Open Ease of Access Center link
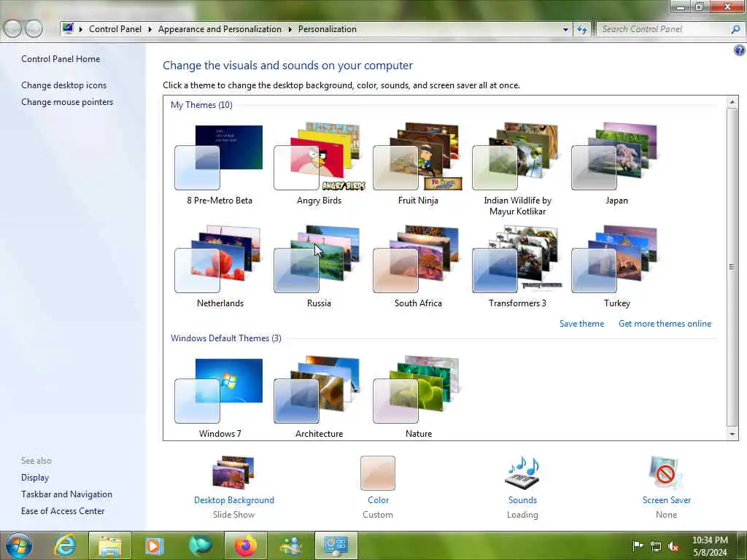The image size is (747, 560). (63, 511)
